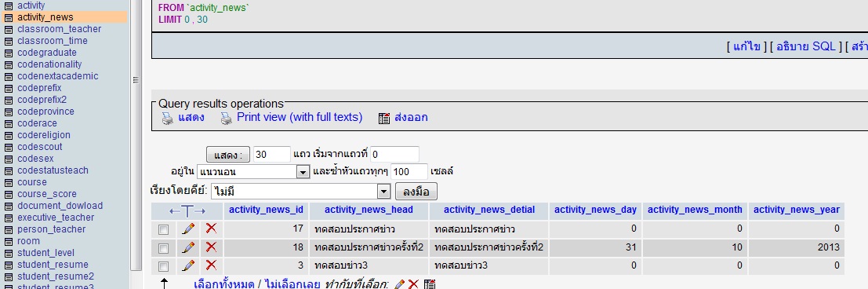The image size is (868, 289).
Task: Click the table icon beside course_score
Action: tap(9, 195)
